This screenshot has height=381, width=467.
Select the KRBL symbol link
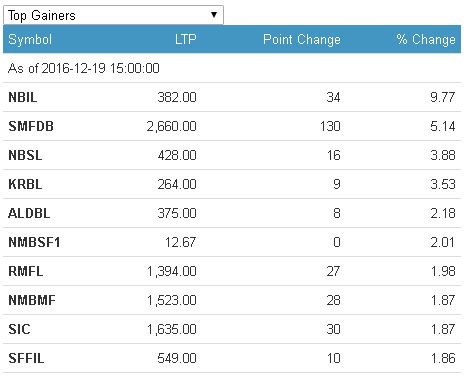25,184
